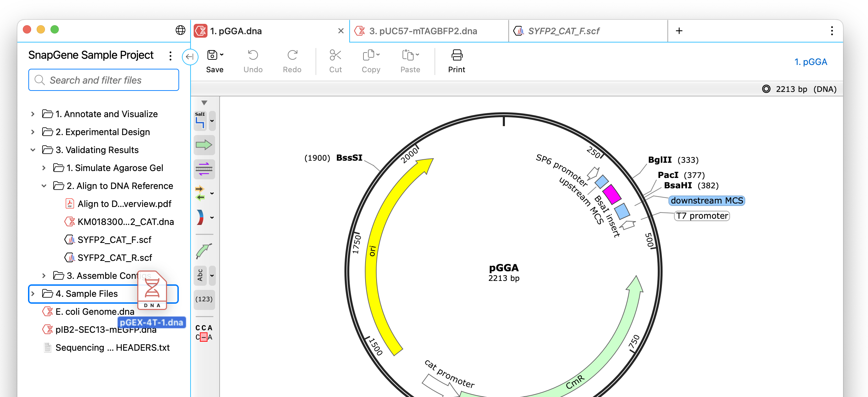868x397 pixels.
Task: Expand the 1. Simulate Agarose Gel folder
Action: click(44, 168)
